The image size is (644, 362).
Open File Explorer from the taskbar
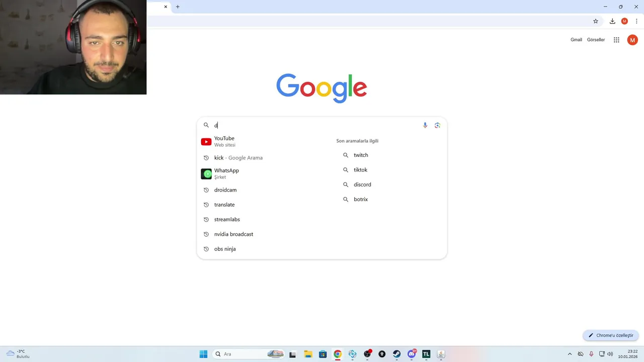pyautogui.click(x=308, y=354)
